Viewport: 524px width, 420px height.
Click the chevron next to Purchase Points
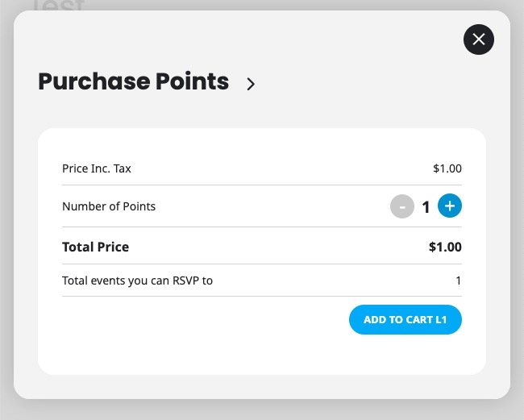click(251, 84)
